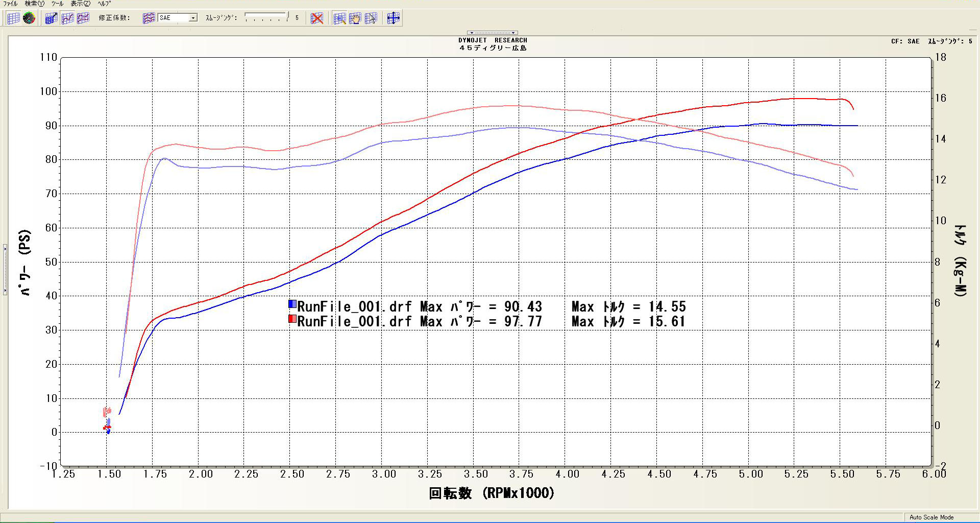This screenshot has width=980, height=523.
Task: Click the graph export arrow icon
Action: (51, 18)
